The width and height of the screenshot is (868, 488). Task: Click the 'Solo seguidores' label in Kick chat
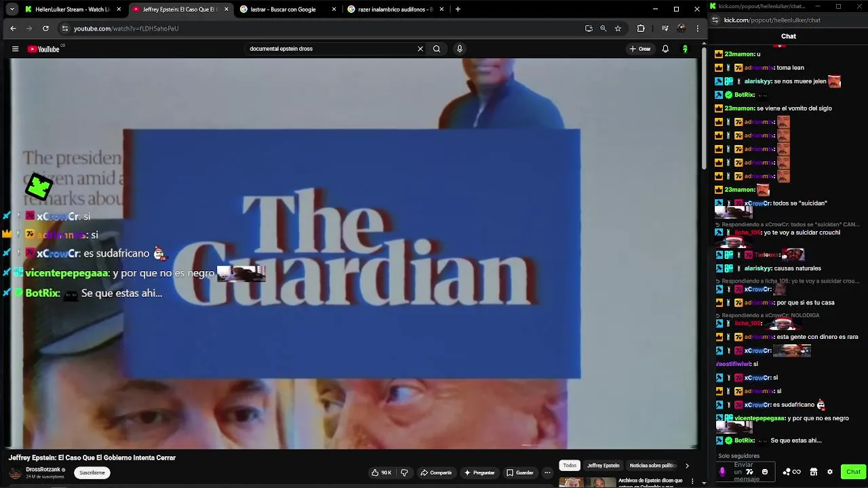point(738,456)
